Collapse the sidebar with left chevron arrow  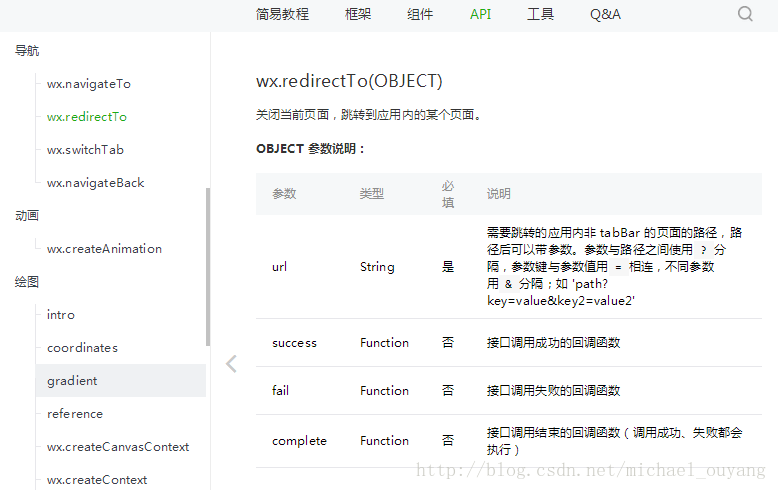(231, 364)
